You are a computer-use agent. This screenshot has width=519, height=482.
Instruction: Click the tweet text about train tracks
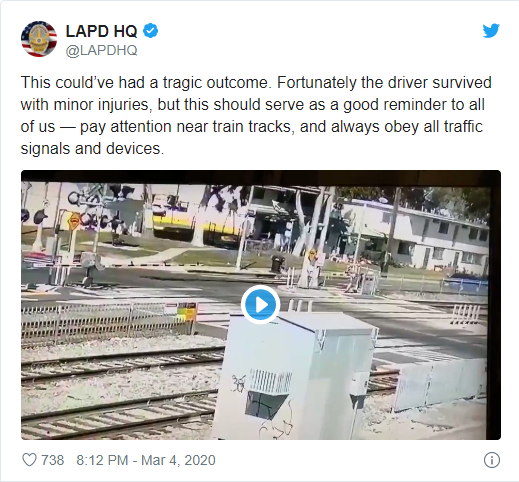[x=256, y=115]
